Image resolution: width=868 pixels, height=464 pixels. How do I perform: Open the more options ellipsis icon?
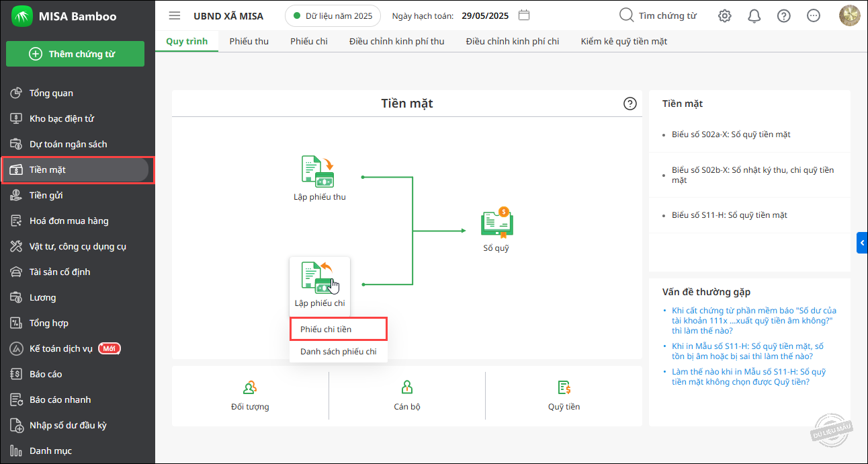(813, 16)
